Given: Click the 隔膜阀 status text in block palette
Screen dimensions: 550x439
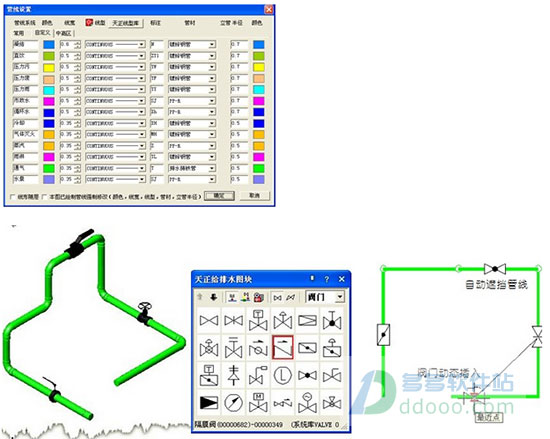Looking at the screenshot, I should pos(239,425).
